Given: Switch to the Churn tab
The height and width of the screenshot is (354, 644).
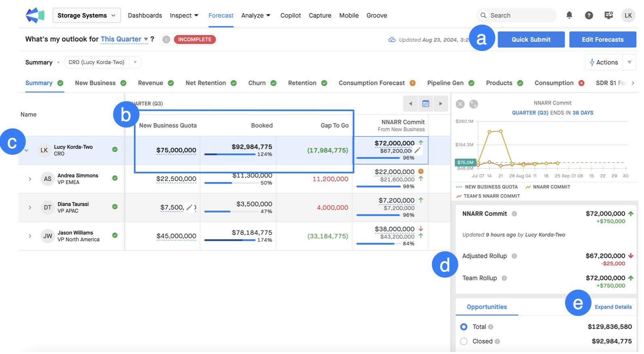Looking at the screenshot, I should [x=262, y=83].
